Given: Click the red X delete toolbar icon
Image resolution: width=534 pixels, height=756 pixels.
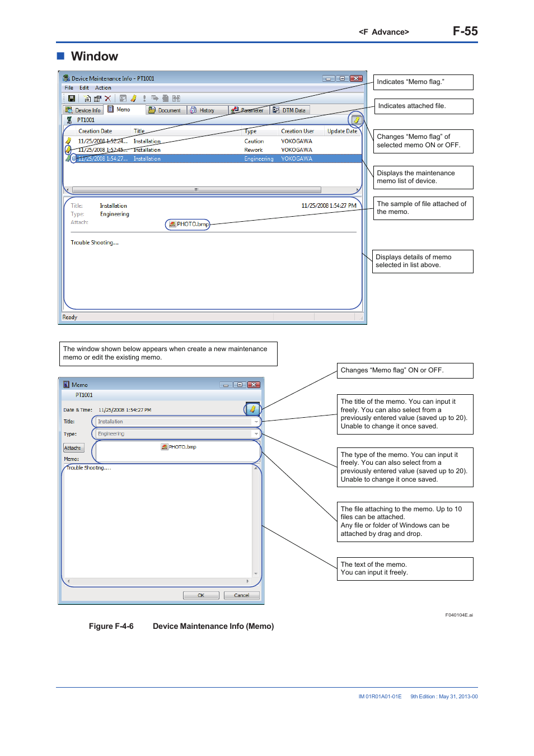Looking at the screenshot, I should tap(107, 99).
